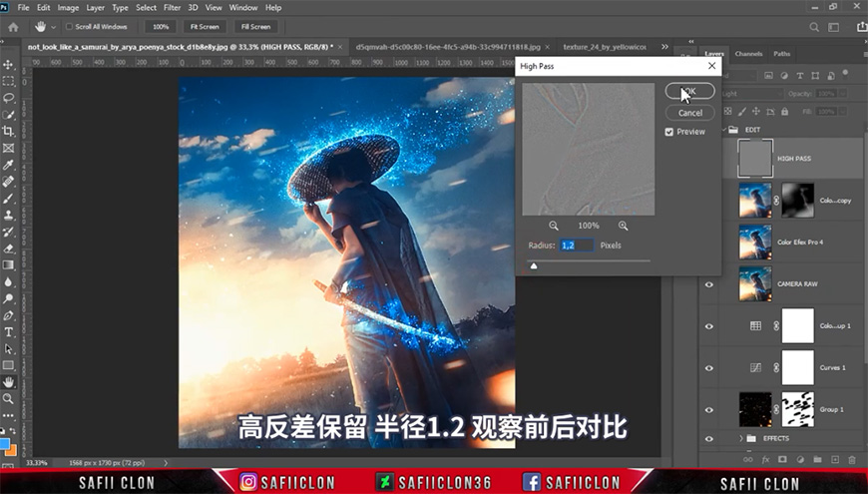Collapse the EDIT group folder
The image size is (868, 494).
coord(724,130)
